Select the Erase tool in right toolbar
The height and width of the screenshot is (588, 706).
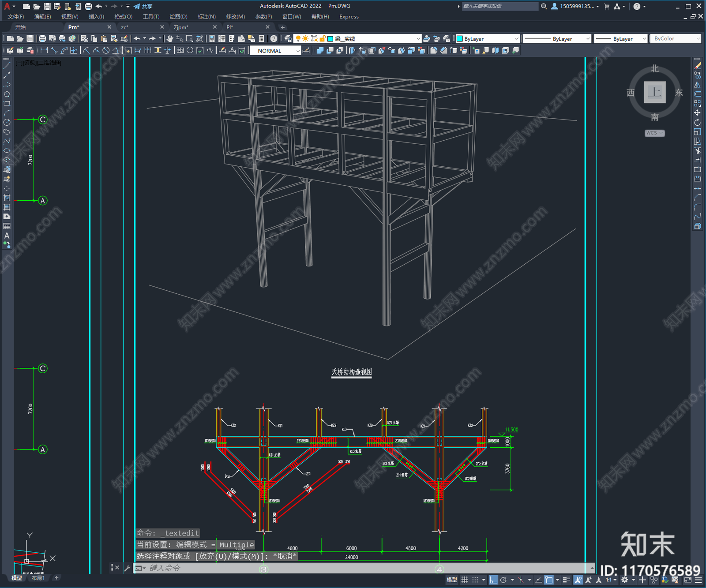point(697,65)
